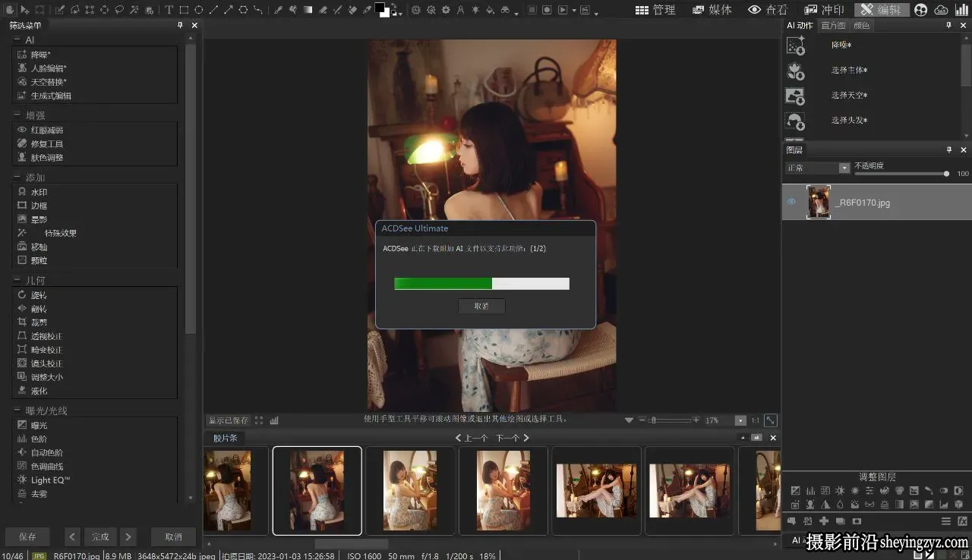This screenshot has width=972, height=560.
Task: Select the Polygon shape tool
Action: tap(243, 10)
